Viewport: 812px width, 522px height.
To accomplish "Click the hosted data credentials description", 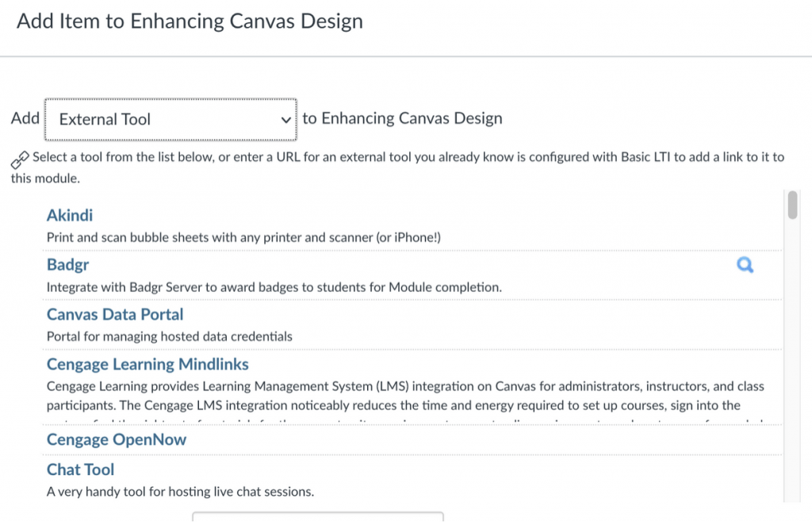I will pyautogui.click(x=169, y=336).
